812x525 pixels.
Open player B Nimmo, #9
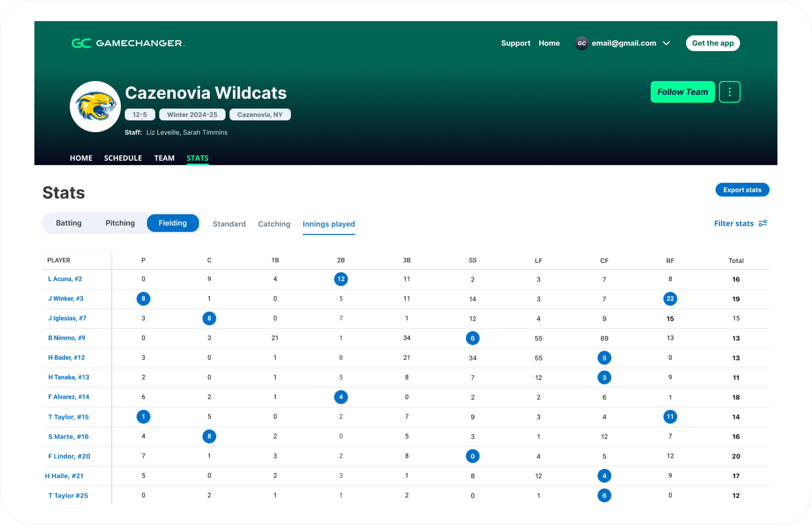click(67, 338)
